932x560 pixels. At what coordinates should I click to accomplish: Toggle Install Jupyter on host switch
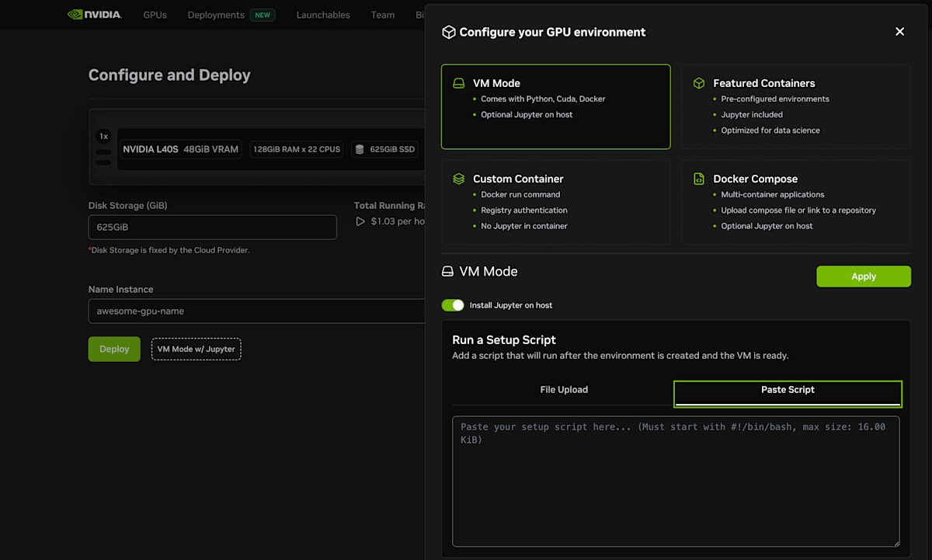pyautogui.click(x=453, y=305)
